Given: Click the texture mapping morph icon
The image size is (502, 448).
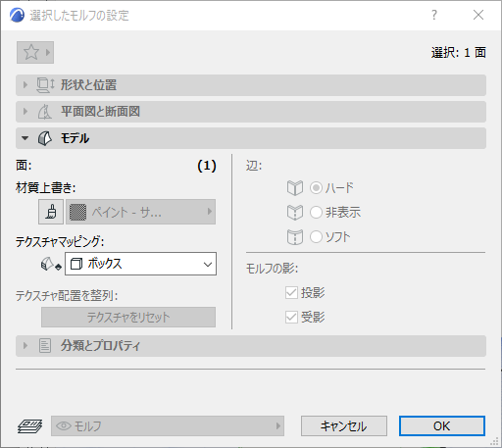Looking at the screenshot, I should point(51,264).
